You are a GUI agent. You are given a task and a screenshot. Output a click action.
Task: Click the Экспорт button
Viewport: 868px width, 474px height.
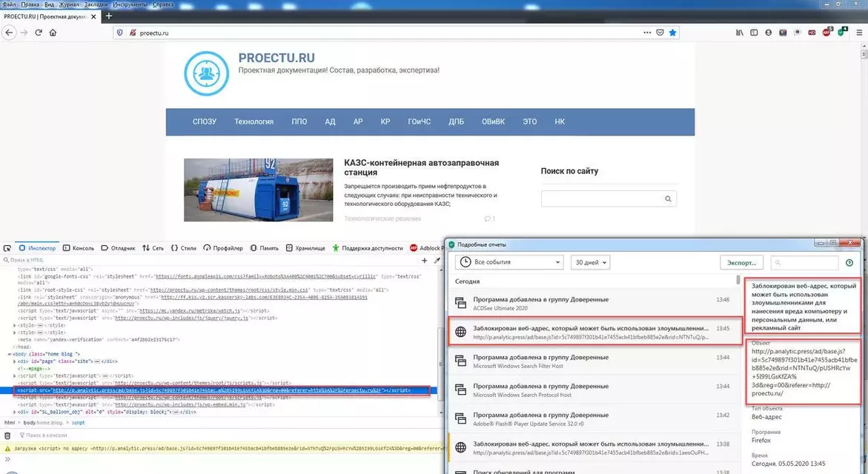point(741,263)
